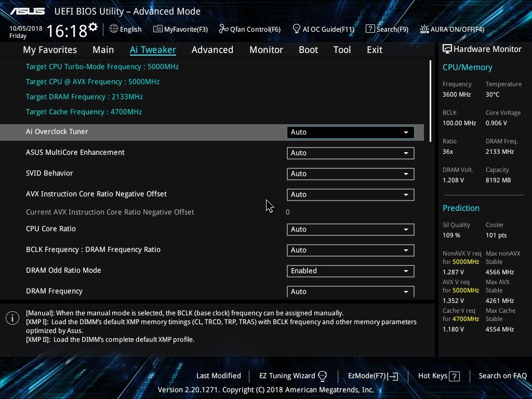Launch AI OC Guide(F11)
This screenshot has width=532, height=399.
pos(323,29)
